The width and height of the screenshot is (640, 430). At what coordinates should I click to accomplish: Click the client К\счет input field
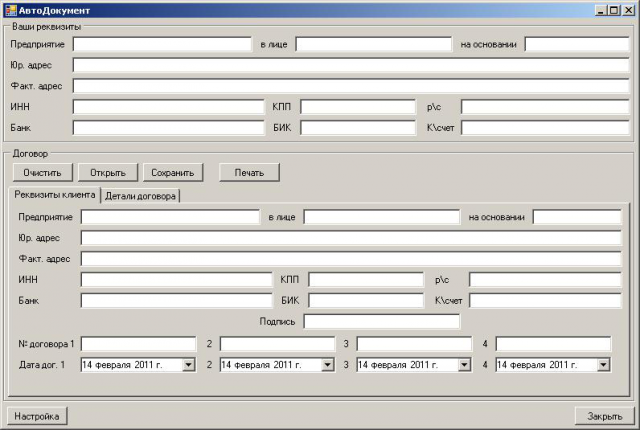coord(545,301)
